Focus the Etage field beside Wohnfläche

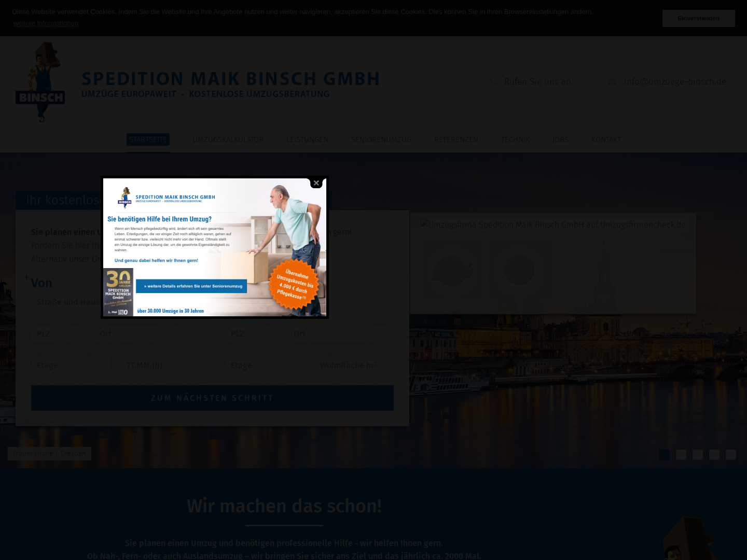pos(265,366)
